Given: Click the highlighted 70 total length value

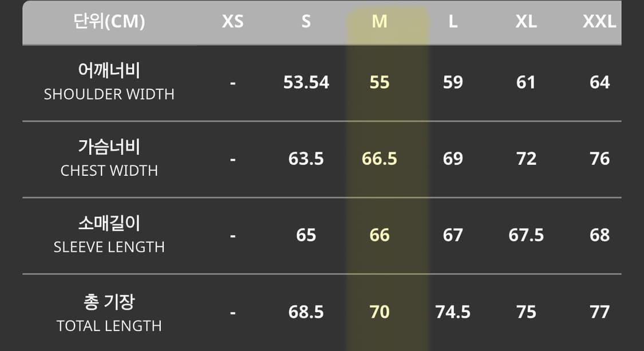Looking at the screenshot, I should [380, 312].
